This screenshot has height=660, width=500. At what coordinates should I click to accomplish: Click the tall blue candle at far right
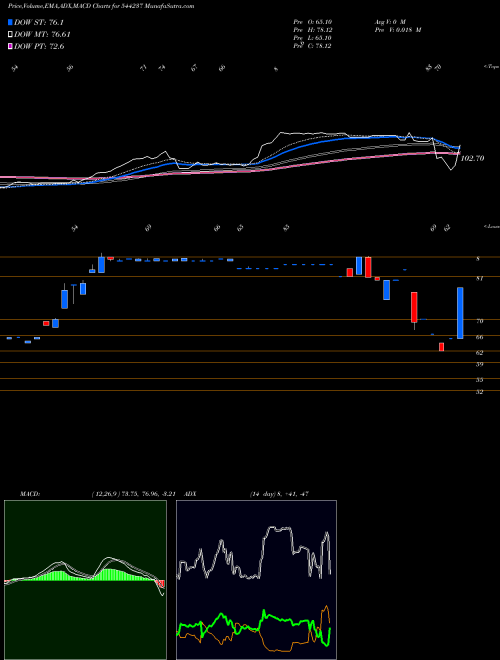click(460, 313)
